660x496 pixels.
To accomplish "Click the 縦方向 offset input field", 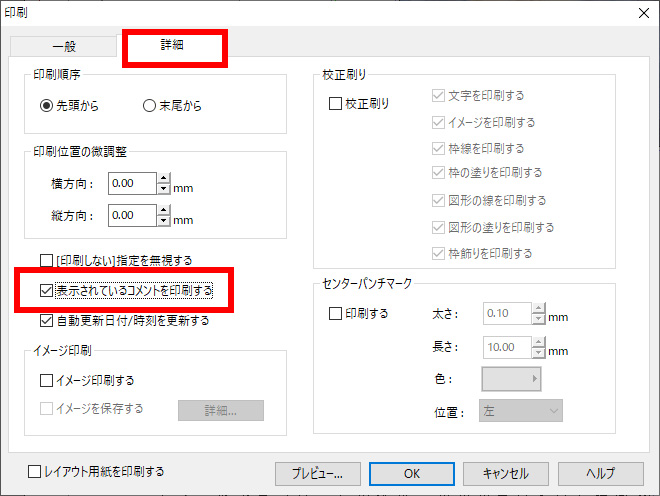I will tap(132, 215).
